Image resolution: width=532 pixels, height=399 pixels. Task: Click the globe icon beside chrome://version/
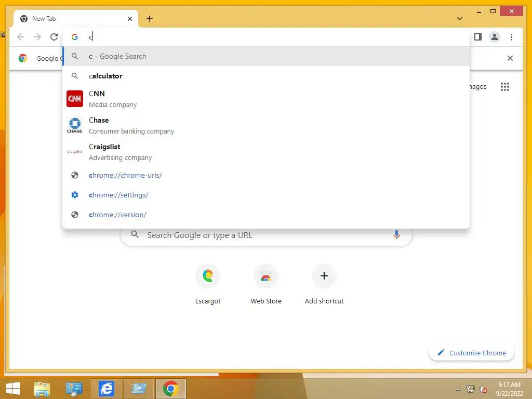pos(75,215)
